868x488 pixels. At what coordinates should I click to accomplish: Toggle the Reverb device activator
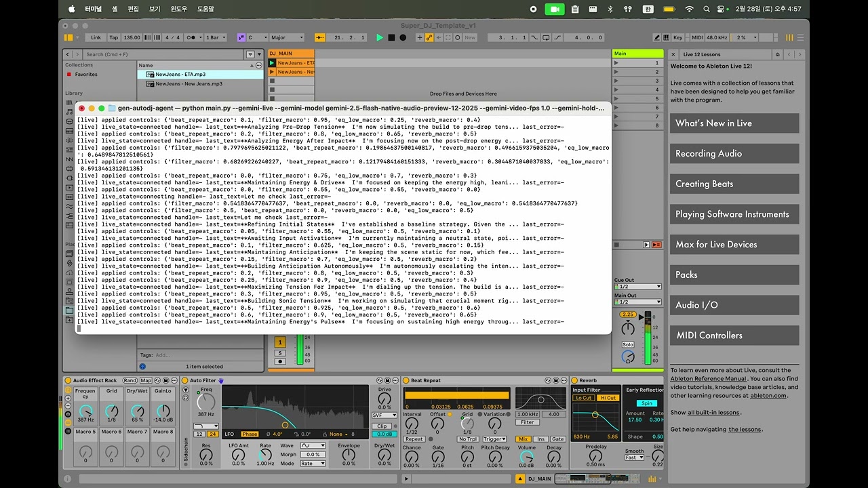pos(574,380)
